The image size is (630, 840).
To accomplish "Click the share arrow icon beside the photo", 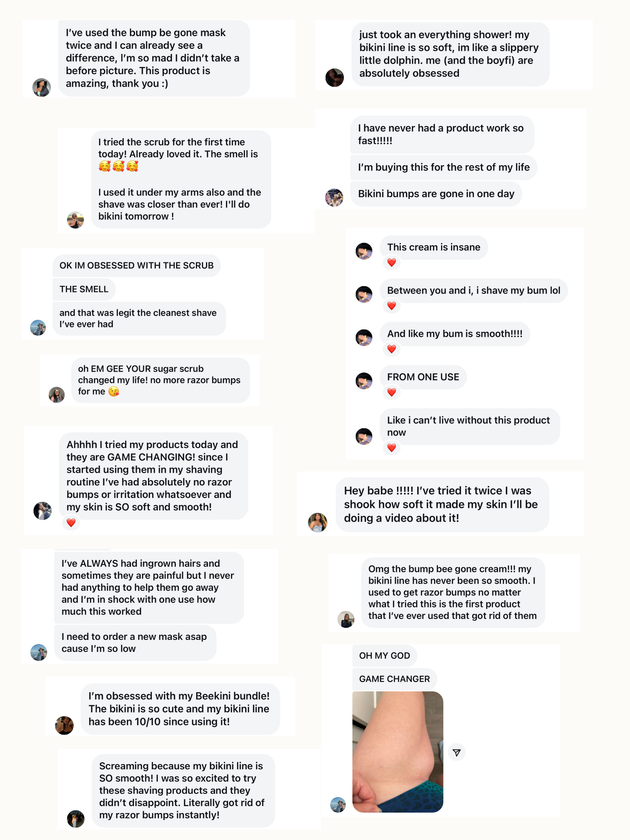I will pyautogui.click(x=456, y=752).
